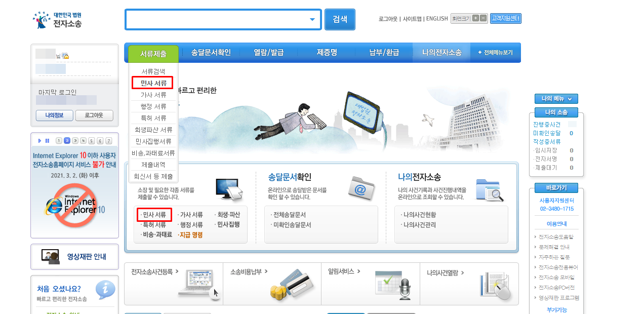Click the blue info icon by 처음 오셨나요

pos(105,290)
